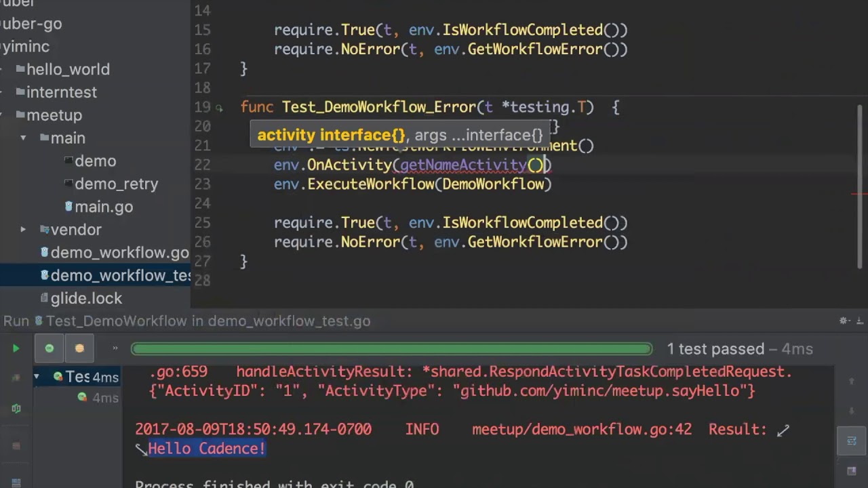868x488 pixels.
Task: Show more test toolbar options chevrons
Action: point(115,348)
